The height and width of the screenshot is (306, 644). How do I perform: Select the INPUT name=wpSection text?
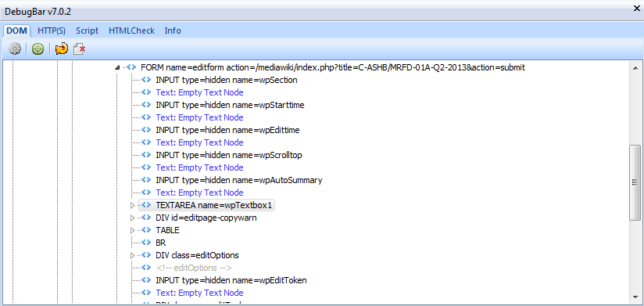227,80
